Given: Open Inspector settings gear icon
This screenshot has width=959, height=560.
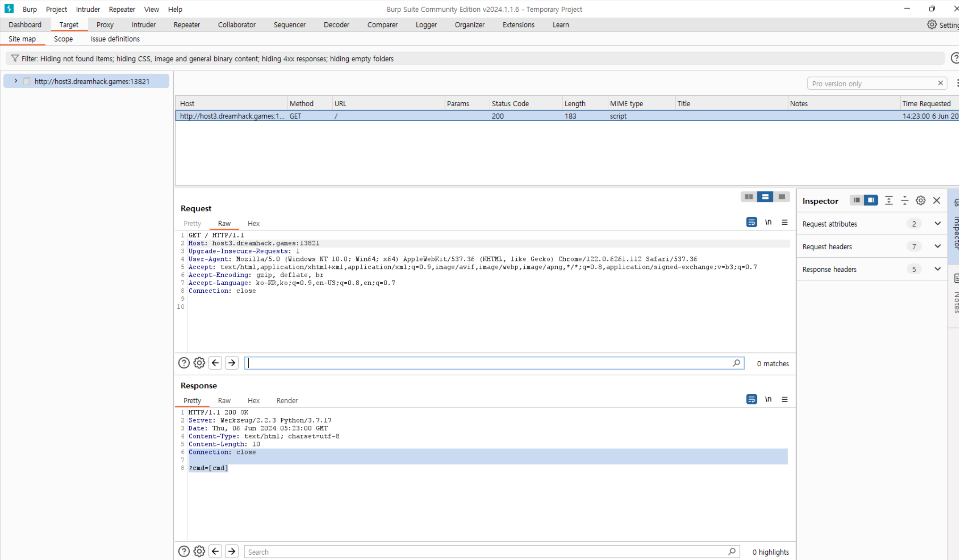Looking at the screenshot, I should pyautogui.click(x=920, y=201).
